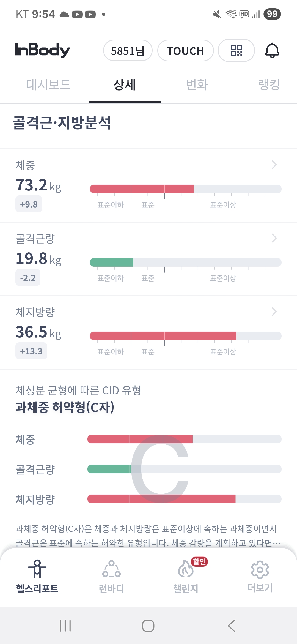Image resolution: width=297 pixels, height=644 pixels.
Task: Tap the InBody logo
Action: coord(43,50)
